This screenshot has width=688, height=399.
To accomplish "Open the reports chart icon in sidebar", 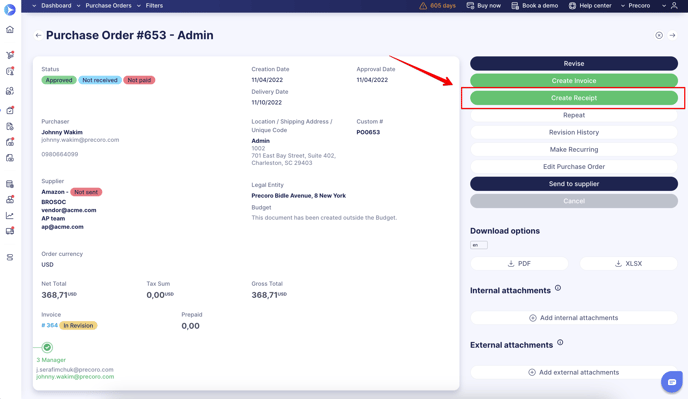I will (x=10, y=216).
